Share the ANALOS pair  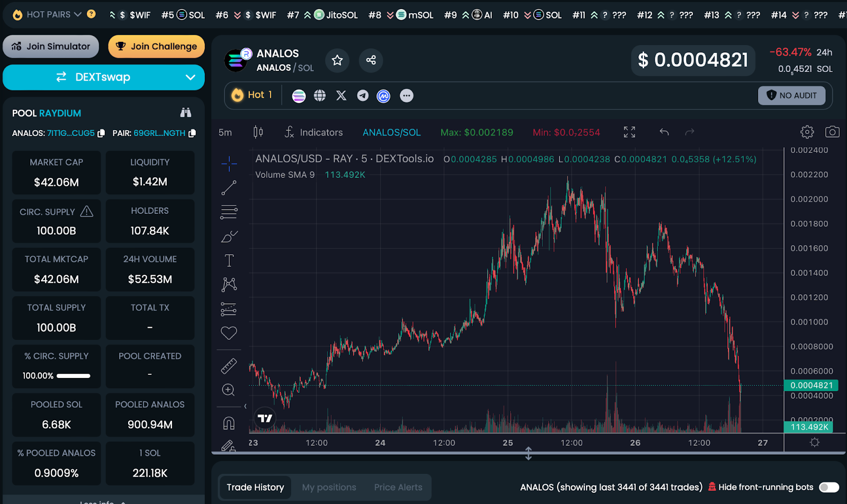coord(371,60)
